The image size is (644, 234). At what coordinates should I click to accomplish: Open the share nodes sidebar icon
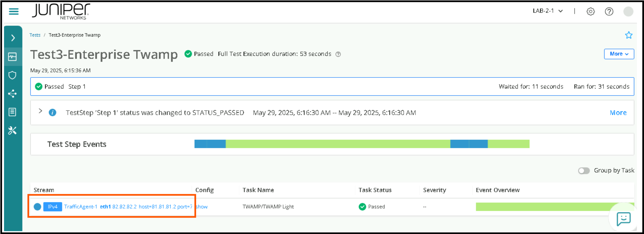coord(12,94)
